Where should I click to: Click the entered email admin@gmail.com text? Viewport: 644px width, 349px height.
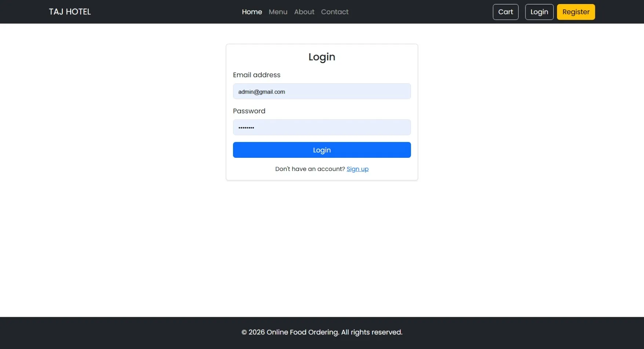(x=261, y=92)
